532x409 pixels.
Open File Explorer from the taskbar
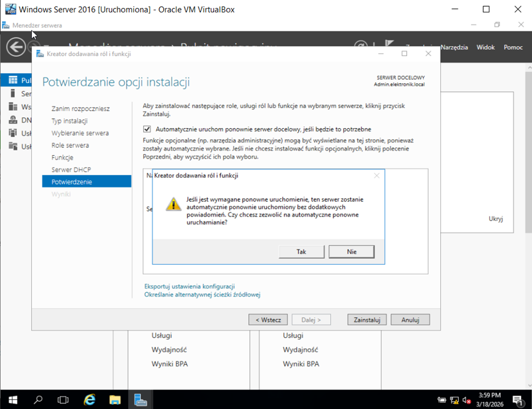[x=115, y=399]
